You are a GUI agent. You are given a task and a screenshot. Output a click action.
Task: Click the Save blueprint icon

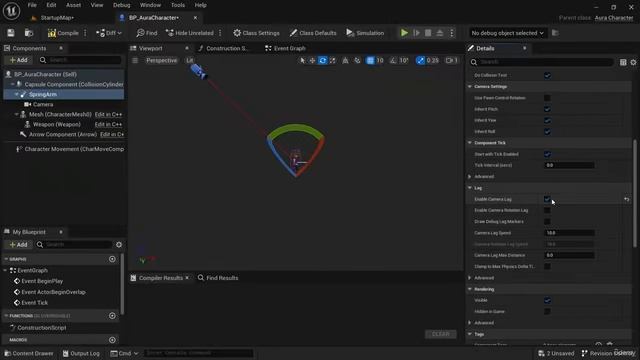tap(11, 33)
